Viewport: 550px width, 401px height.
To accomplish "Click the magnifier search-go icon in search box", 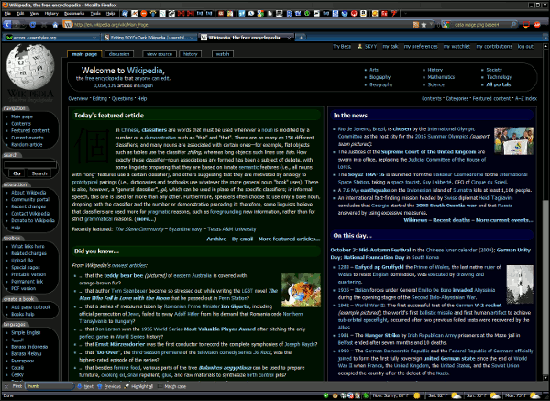I will click(x=514, y=25).
